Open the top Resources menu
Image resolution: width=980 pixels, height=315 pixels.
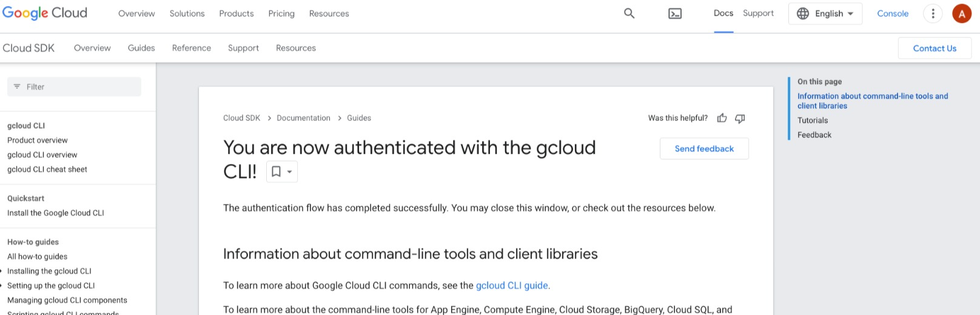(x=329, y=13)
